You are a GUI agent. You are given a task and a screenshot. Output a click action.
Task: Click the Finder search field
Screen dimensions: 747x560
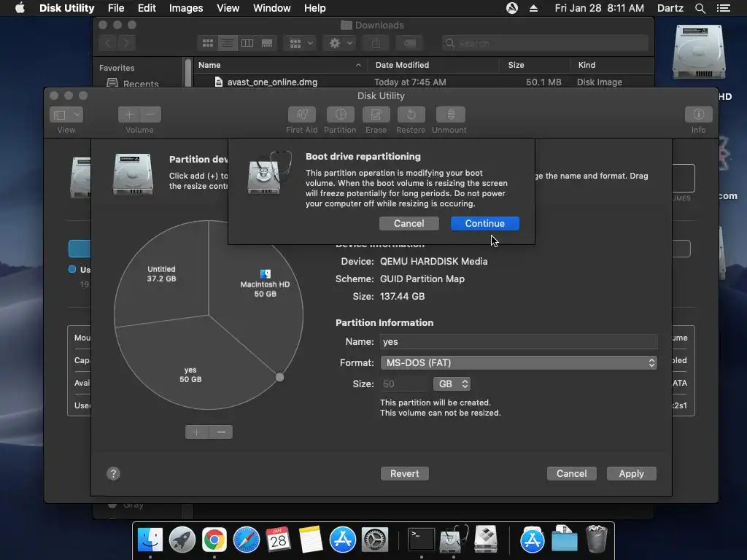545,43
